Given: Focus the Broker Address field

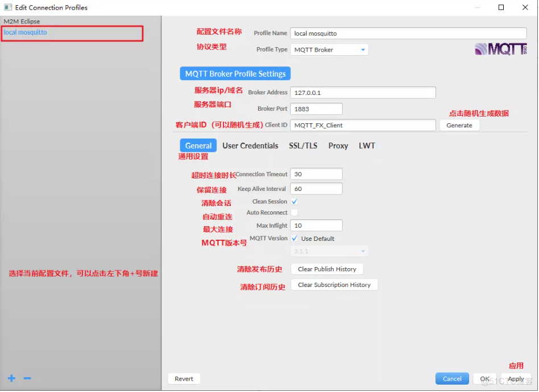Looking at the screenshot, I should click(363, 93).
